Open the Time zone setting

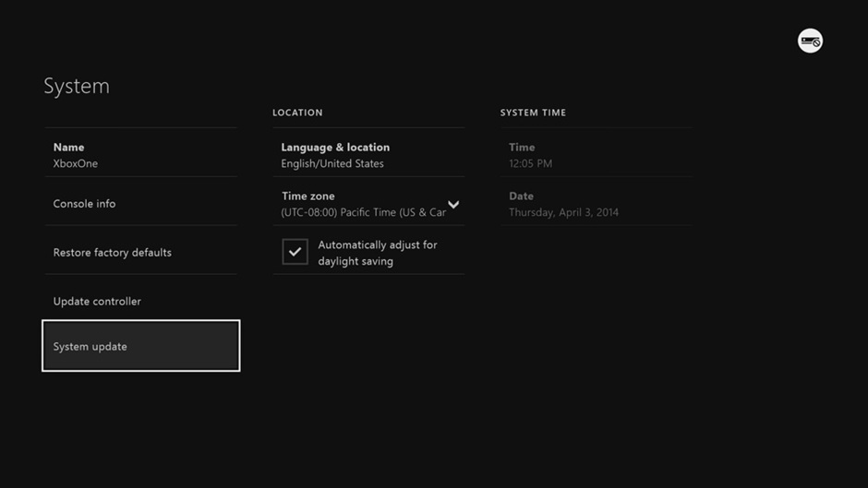click(308, 196)
